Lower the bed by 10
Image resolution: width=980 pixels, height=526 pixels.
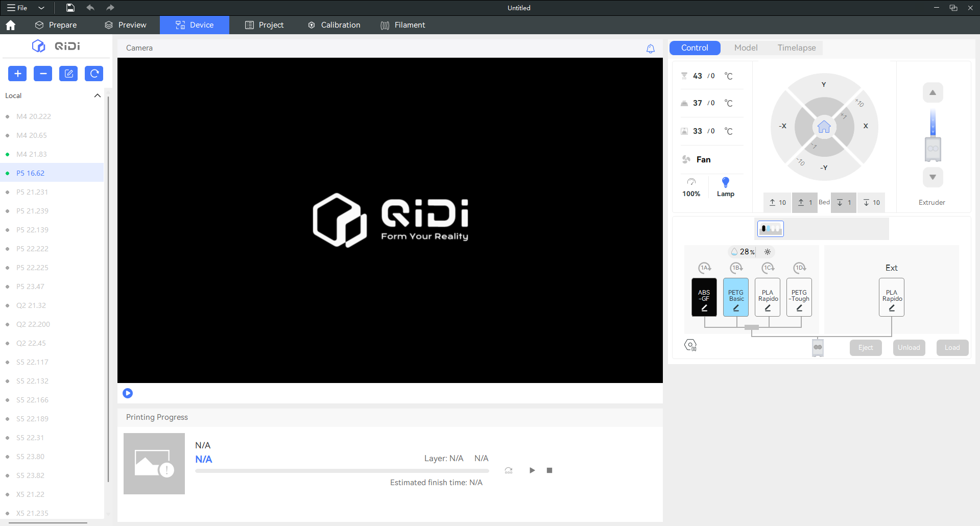871,203
